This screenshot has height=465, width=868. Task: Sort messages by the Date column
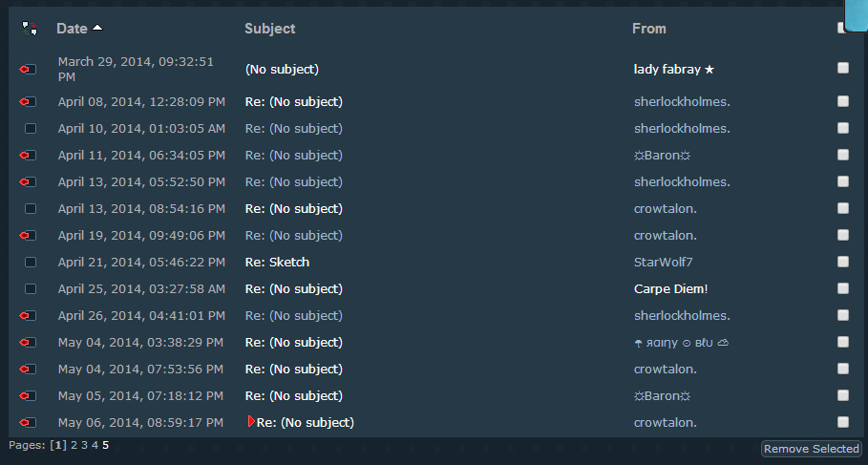coord(72,29)
